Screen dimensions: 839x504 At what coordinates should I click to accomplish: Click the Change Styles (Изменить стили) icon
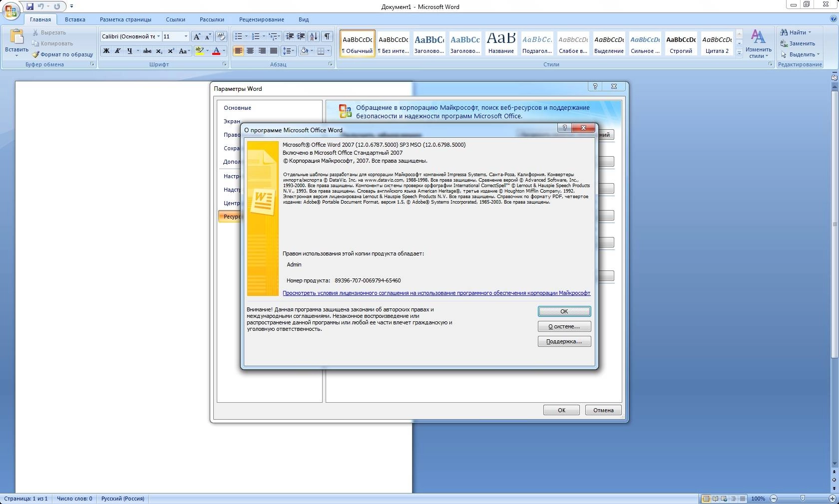[x=758, y=37]
